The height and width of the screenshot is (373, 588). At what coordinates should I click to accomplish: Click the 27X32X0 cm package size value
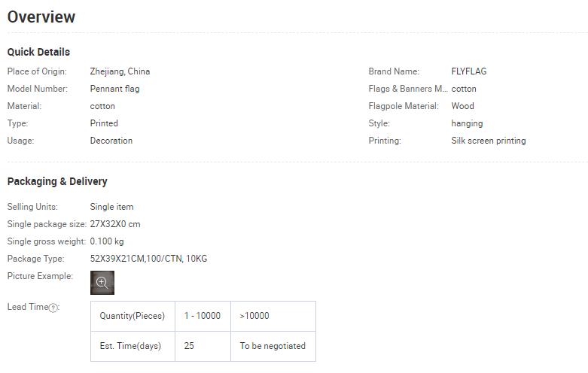(x=114, y=224)
